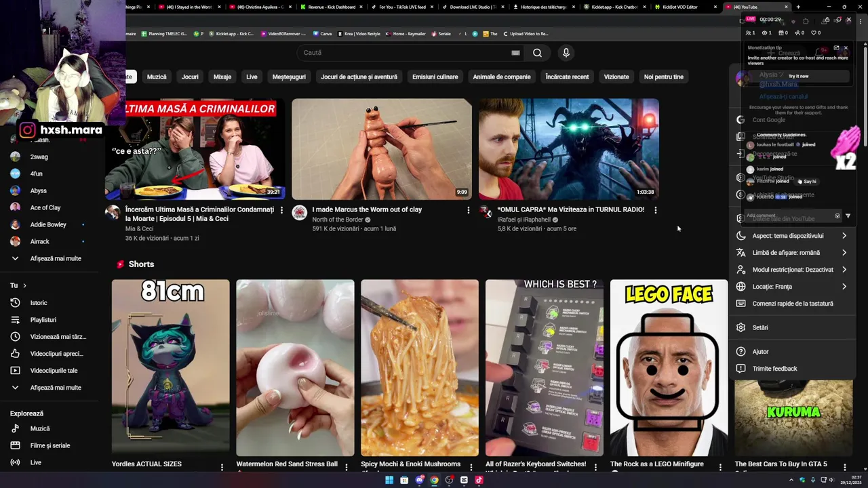Open the LEGO FACE Rock short thumbnail

[x=669, y=368]
